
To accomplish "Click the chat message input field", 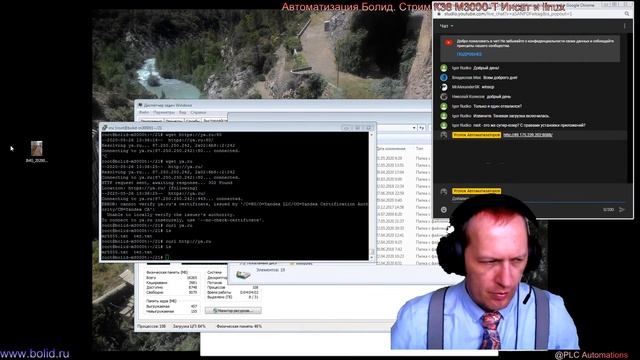I will click(538, 199).
